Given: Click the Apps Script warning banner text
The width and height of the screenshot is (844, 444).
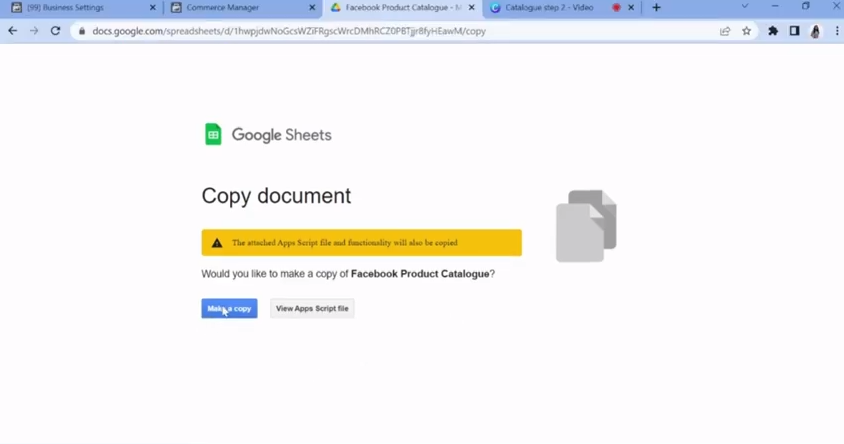Looking at the screenshot, I should tap(344, 243).
